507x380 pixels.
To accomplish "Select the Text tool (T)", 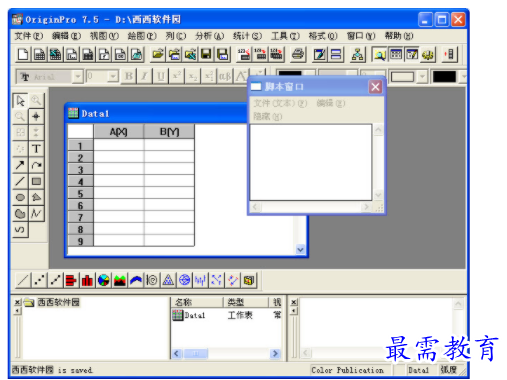I will pos(36,149).
